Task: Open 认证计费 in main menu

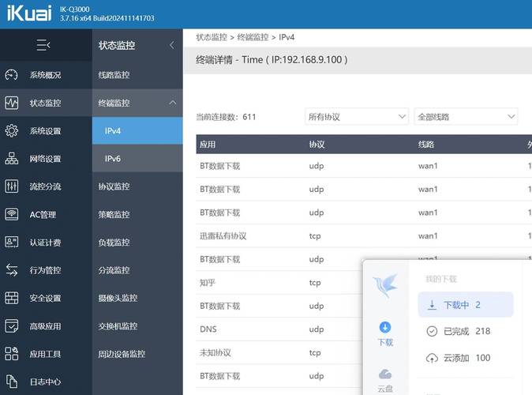Action: tap(46, 243)
